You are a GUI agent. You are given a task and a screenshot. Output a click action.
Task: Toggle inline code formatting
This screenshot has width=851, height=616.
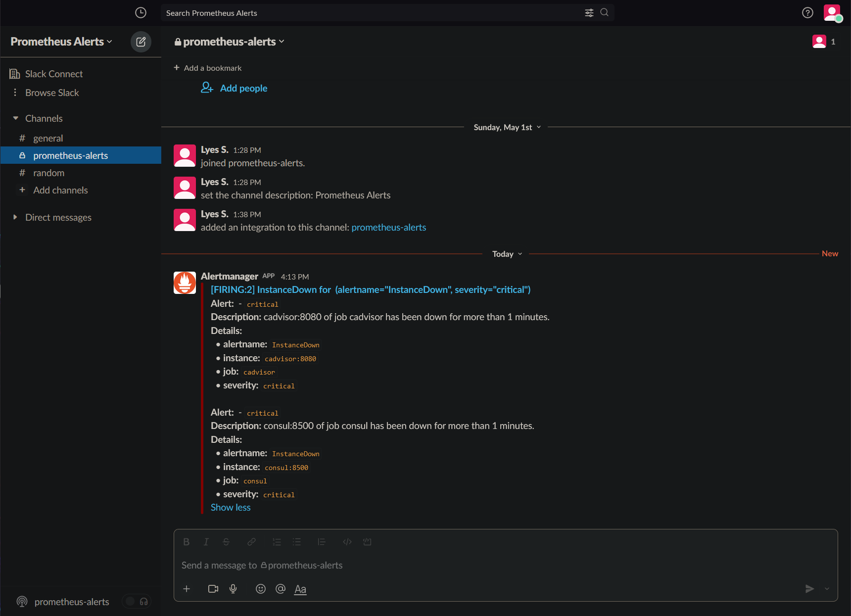347,542
